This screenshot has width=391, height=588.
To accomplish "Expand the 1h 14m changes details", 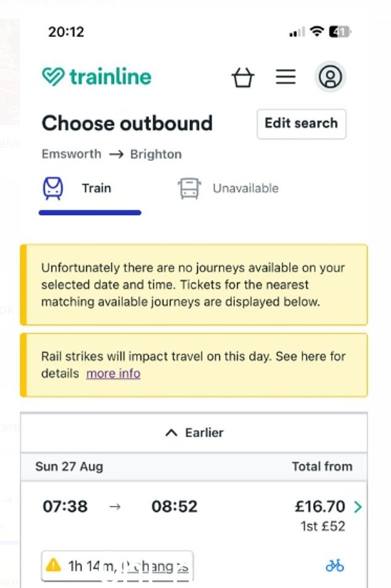I will 117,566.
